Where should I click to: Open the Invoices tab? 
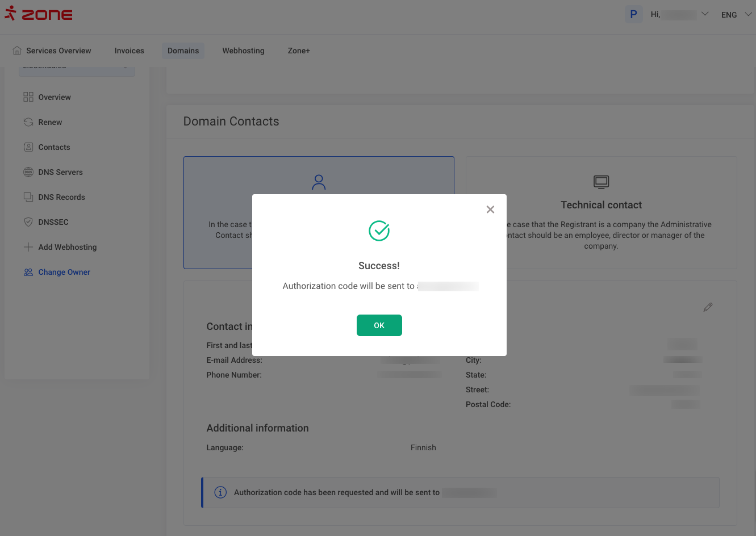[129, 51]
